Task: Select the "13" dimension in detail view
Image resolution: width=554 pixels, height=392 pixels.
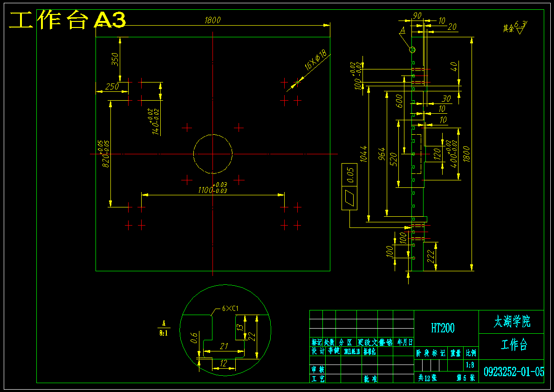Action: (x=240, y=327)
